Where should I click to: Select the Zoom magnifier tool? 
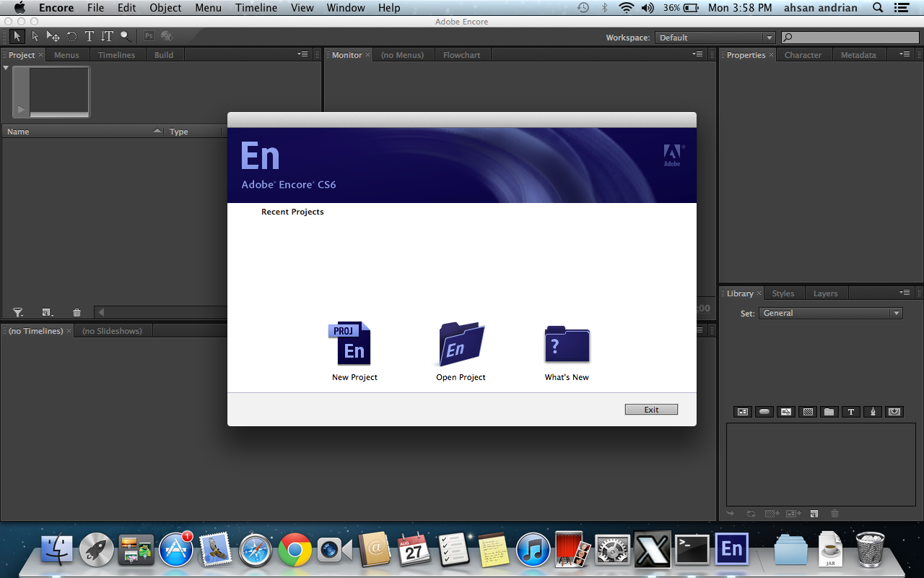(126, 36)
